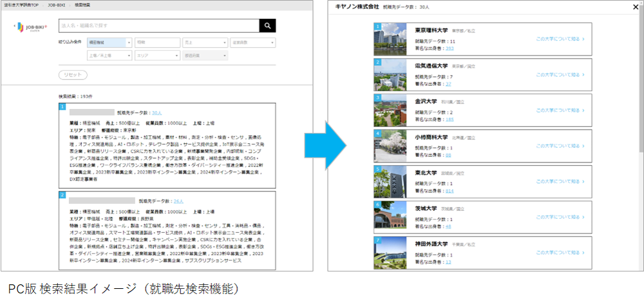This screenshot has height=305, width=644.
Task: Open the 売上 dropdown
Action: point(205,43)
